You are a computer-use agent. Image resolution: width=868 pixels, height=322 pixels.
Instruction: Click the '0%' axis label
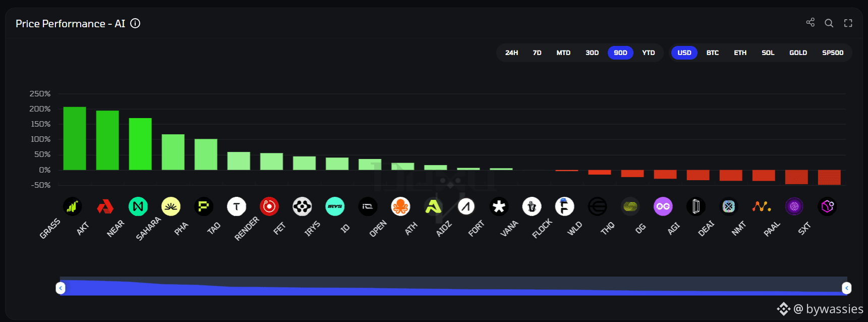click(x=45, y=170)
